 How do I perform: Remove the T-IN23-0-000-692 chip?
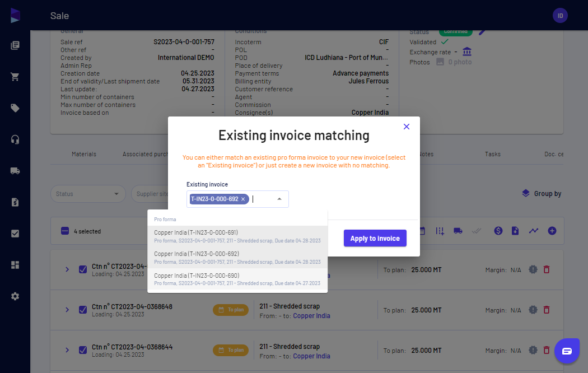pos(243,199)
